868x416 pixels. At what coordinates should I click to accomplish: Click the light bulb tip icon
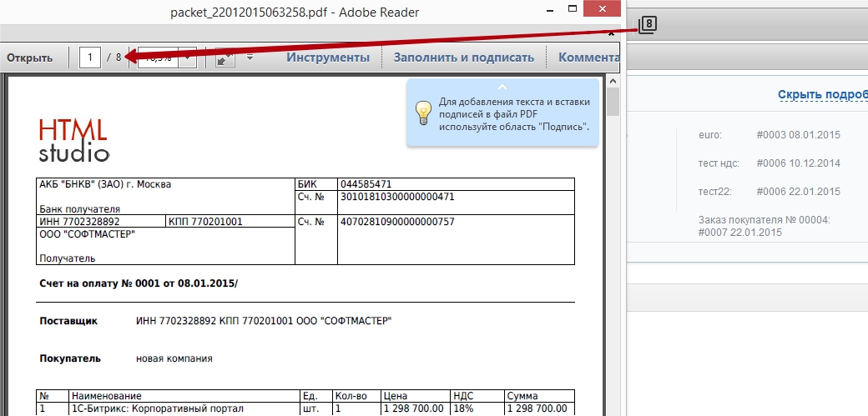424,113
